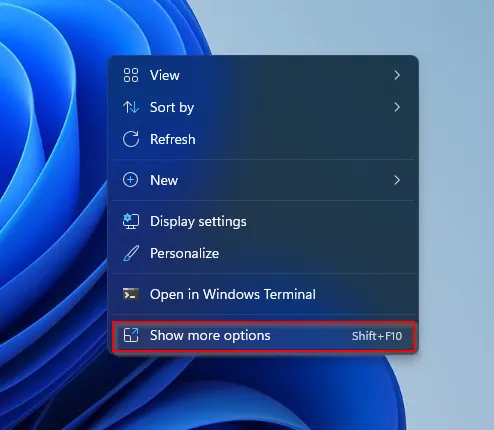Expand the View submenu chevron
This screenshot has width=494, height=430.
pos(397,75)
